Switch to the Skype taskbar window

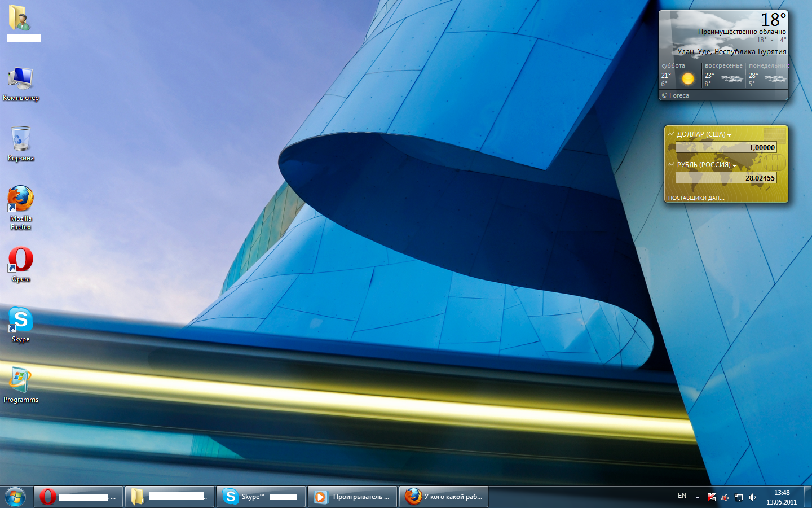[x=261, y=497]
